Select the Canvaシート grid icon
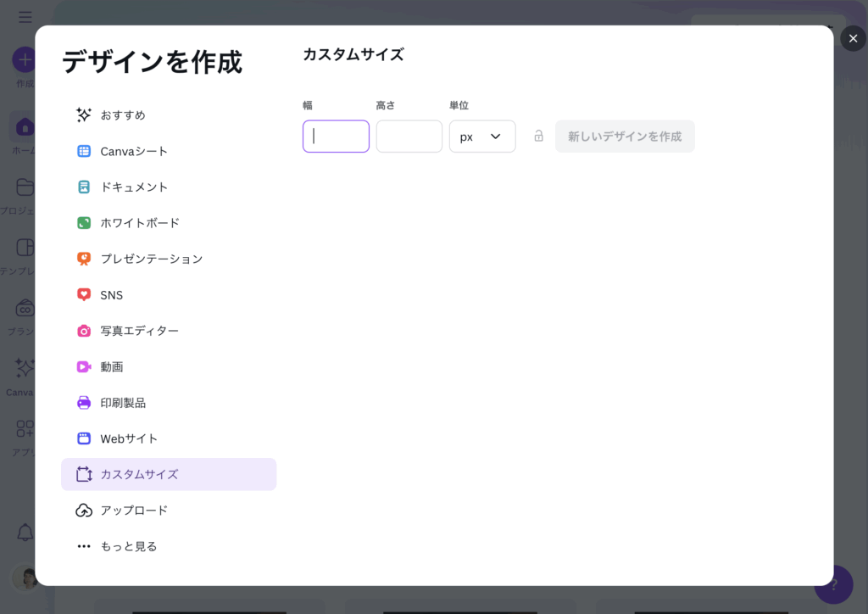868x614 pixels. click(x=84, y=151)
